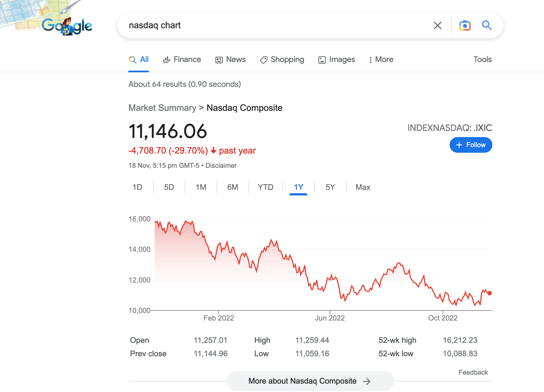Expand the More options menu
544x392 pixels.
[381, 59]
